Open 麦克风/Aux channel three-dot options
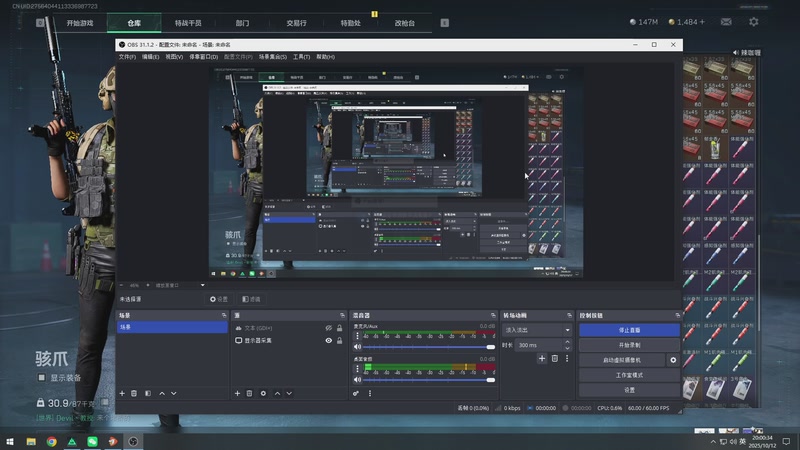Image resolution: width=800 pixels, height=450 pixels. [357, 336]
